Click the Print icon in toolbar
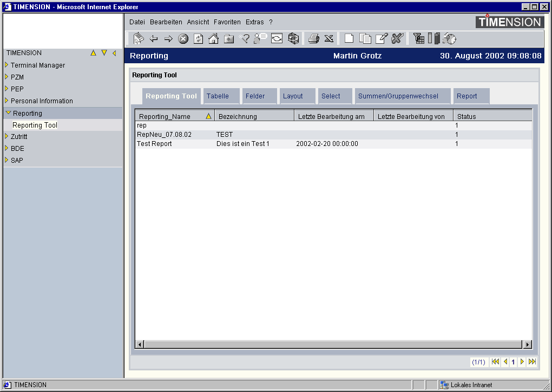The height and width of the screenshot is (392, 552). (313, 38)
